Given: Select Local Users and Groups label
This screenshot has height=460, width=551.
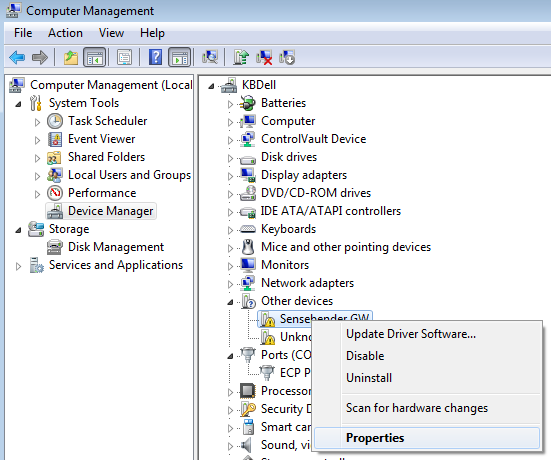Looking at the screenshot, I should click(129, 175).
